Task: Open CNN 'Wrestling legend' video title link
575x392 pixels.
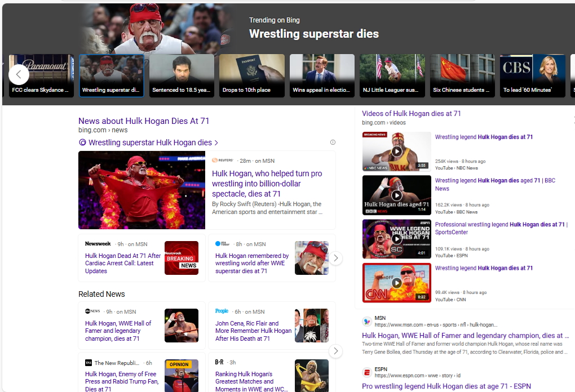Action: pos(484,268)
